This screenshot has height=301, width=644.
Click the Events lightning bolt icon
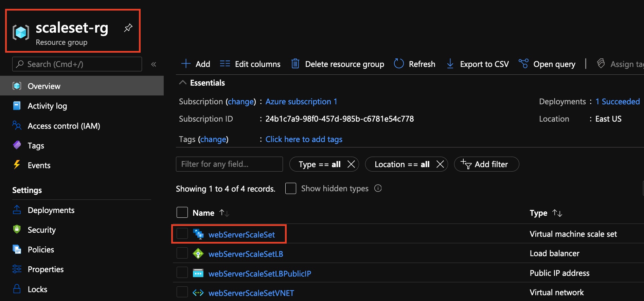click(17, 165)
